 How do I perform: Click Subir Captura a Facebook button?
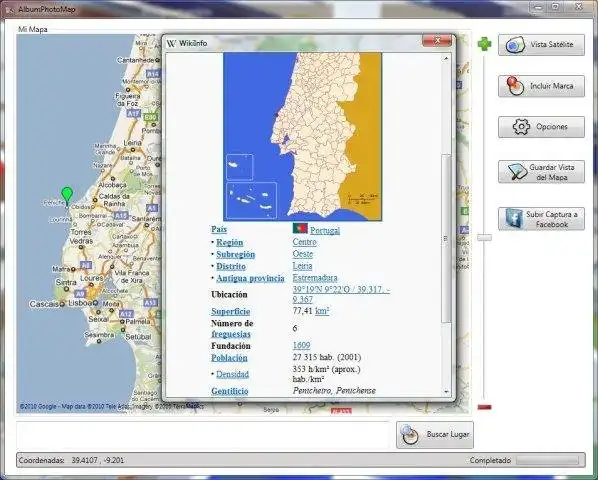[541, 219]
